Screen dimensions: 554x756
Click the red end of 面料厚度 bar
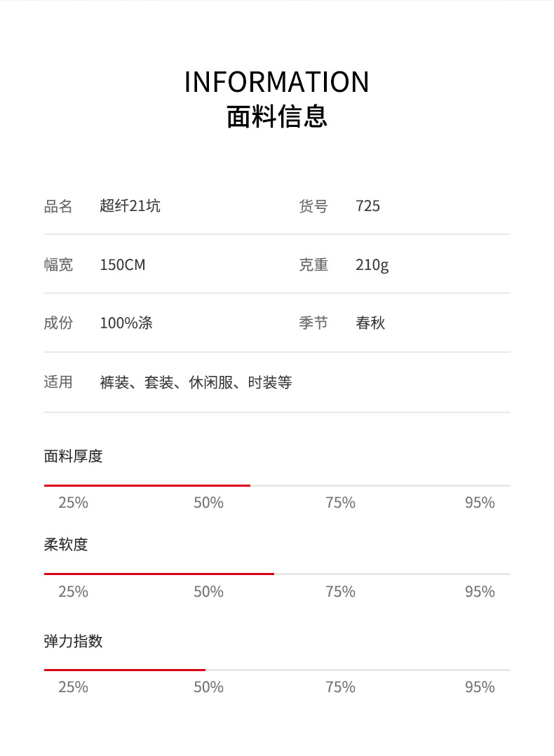click(249, 485)
